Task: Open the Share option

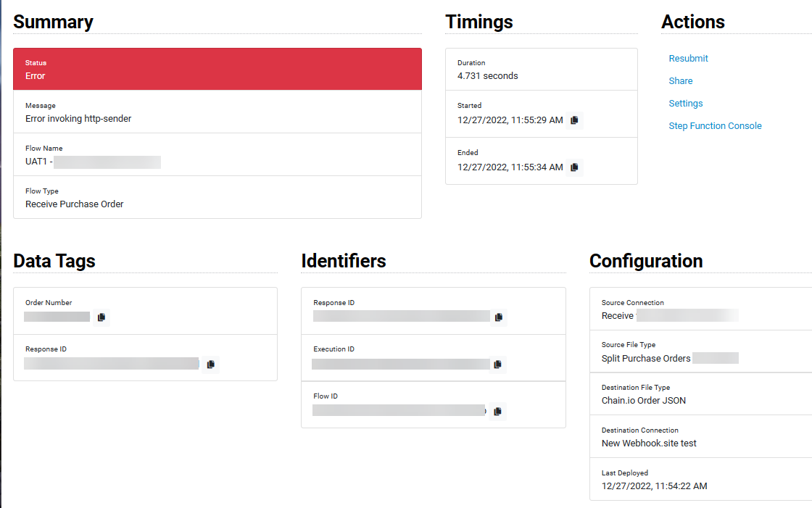Action: [680, 80]
